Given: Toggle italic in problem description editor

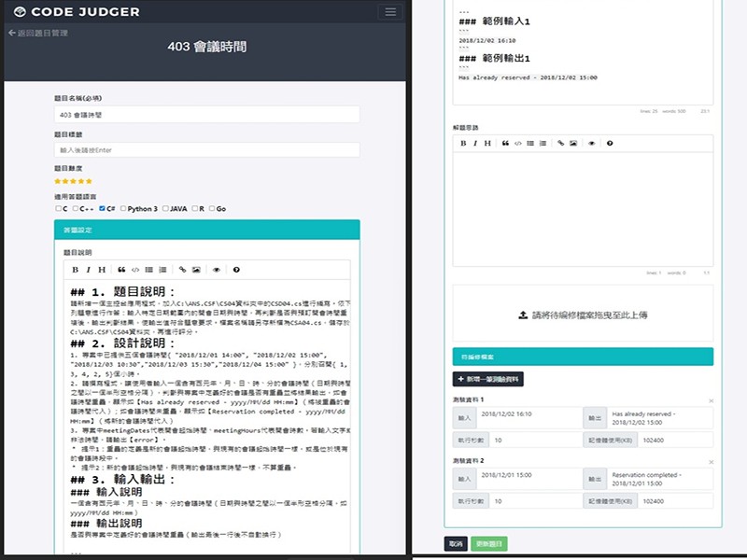Looking at the screenshot, I should [88, 270].
